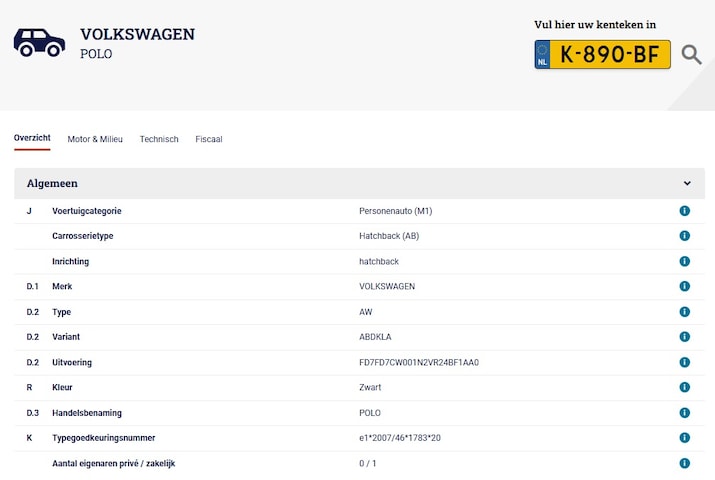Show info for Merk row
The image size is (715, 480).
[684, 286]
